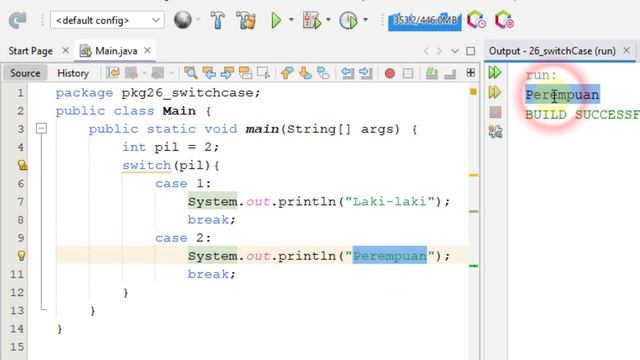The height and width of the screenshot is (360, 640).
Task: Click the Uncomment icon in editor toolbar
Action: [450, 74]
